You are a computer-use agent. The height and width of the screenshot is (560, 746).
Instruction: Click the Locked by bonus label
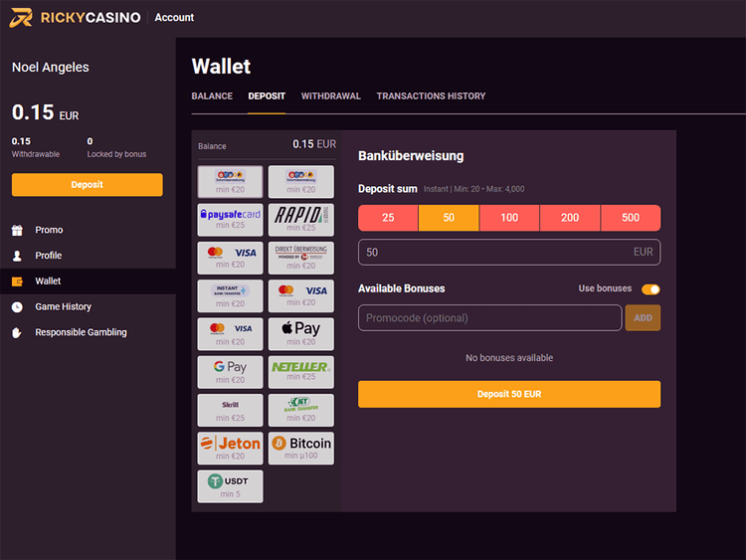click(x=116, y=154)
